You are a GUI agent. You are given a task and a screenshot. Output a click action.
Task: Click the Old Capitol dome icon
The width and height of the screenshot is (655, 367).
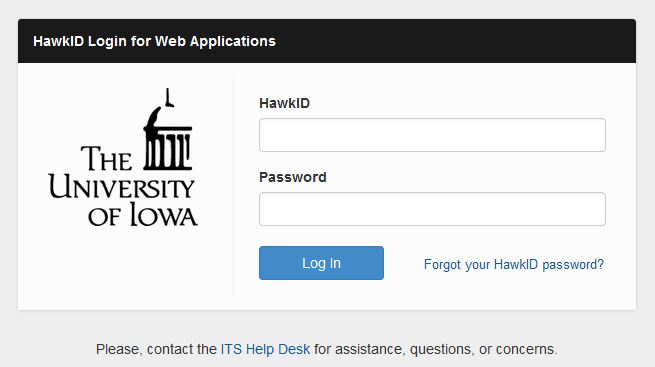168,129
